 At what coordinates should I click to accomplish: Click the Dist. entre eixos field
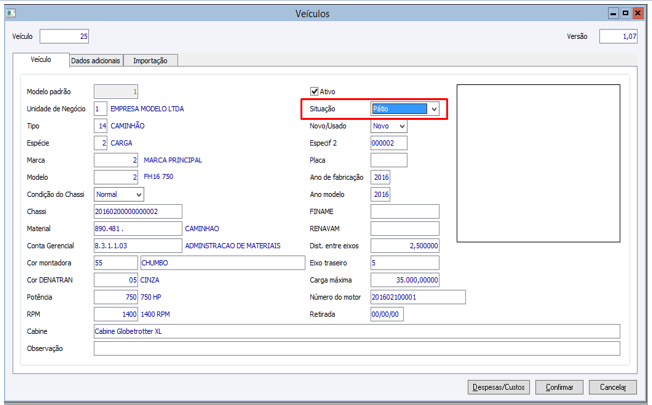click(x=405, y=246)
